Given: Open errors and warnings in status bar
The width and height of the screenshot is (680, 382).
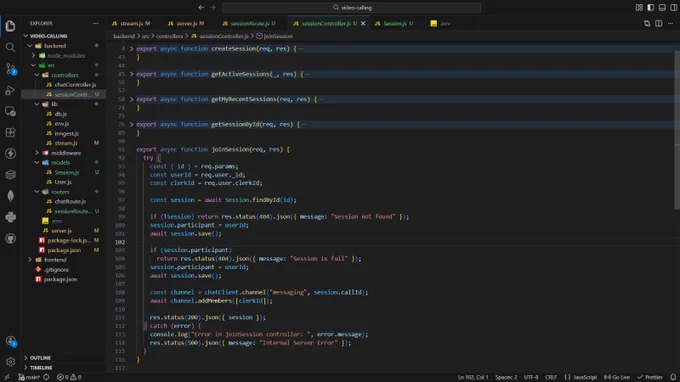Looking at the screenshot, I should 69,377.
